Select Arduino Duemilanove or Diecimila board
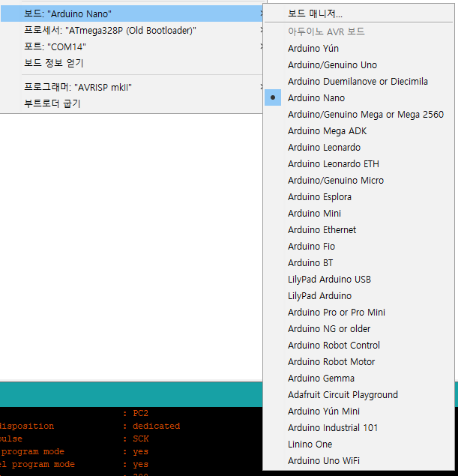 [359, 82]
